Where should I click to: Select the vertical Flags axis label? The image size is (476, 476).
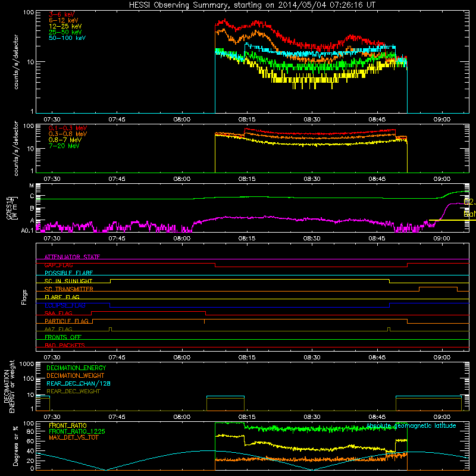24,297
